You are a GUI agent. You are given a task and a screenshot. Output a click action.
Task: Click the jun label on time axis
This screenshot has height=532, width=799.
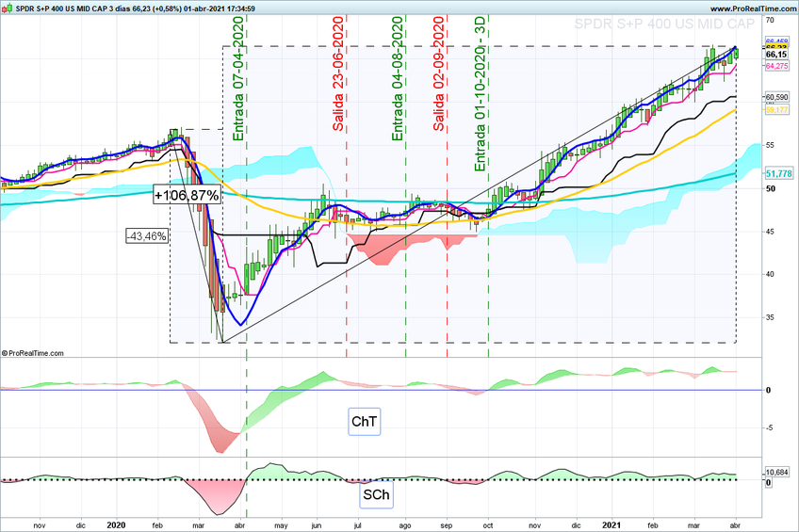tap(317, 525)
